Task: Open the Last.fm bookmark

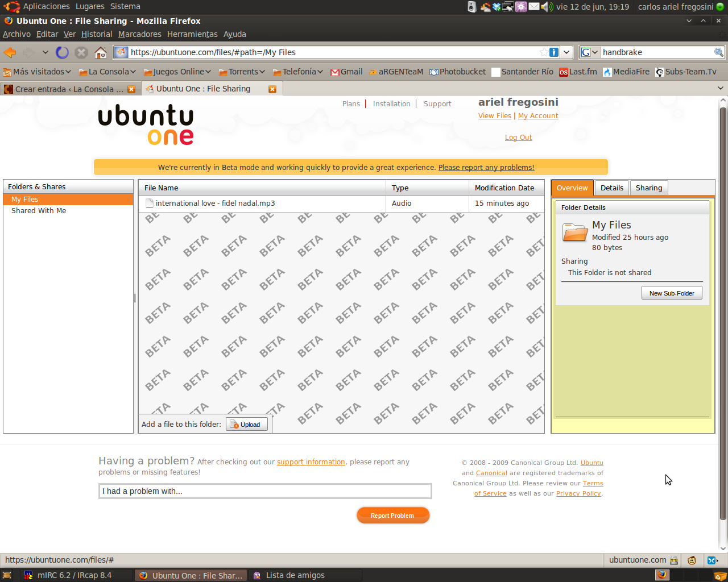Action: pos(578,72)
